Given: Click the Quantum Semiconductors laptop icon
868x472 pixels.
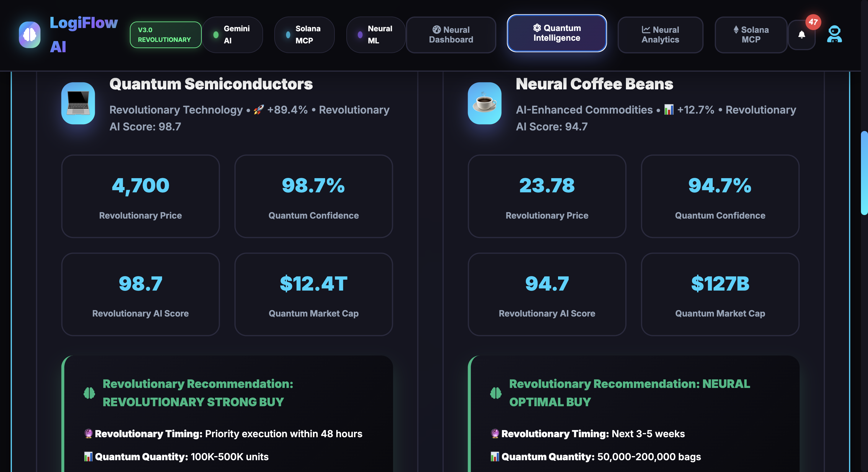Looking at the screenshot, I should 78,103.
